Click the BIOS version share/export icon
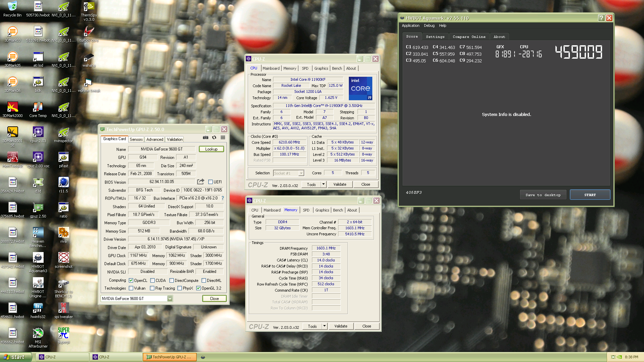The height and width of the screenshot is (362, 644). click(201, 182)
